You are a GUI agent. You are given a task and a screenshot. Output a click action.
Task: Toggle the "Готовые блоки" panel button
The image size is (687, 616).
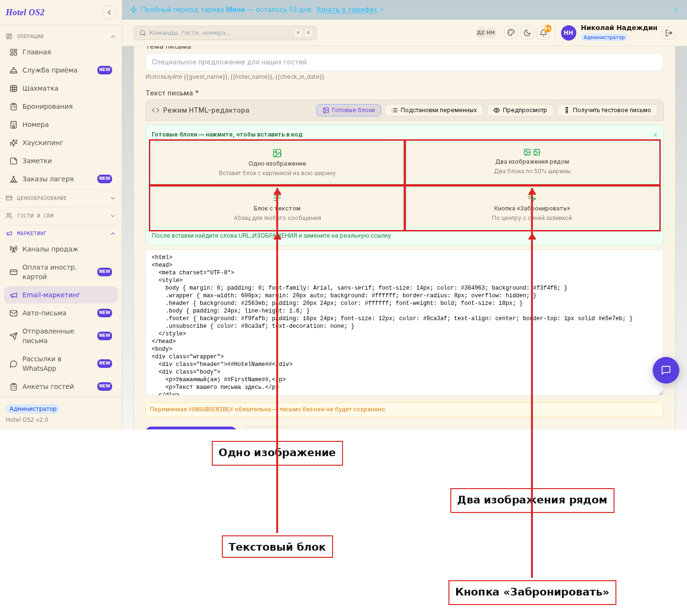[349, 110]
